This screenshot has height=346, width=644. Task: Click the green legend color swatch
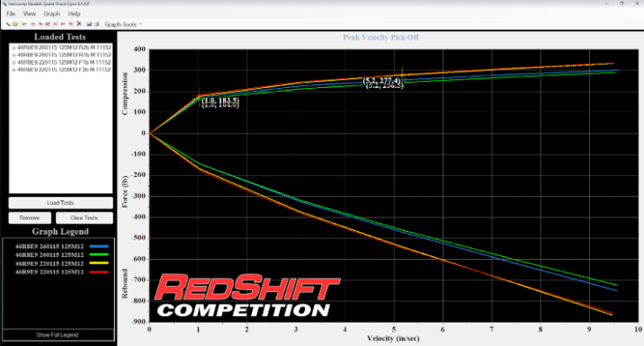coord(99,255)
